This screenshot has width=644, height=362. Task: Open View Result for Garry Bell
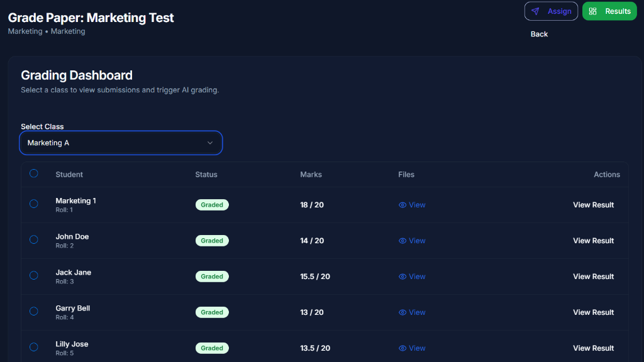coord(593,312)
